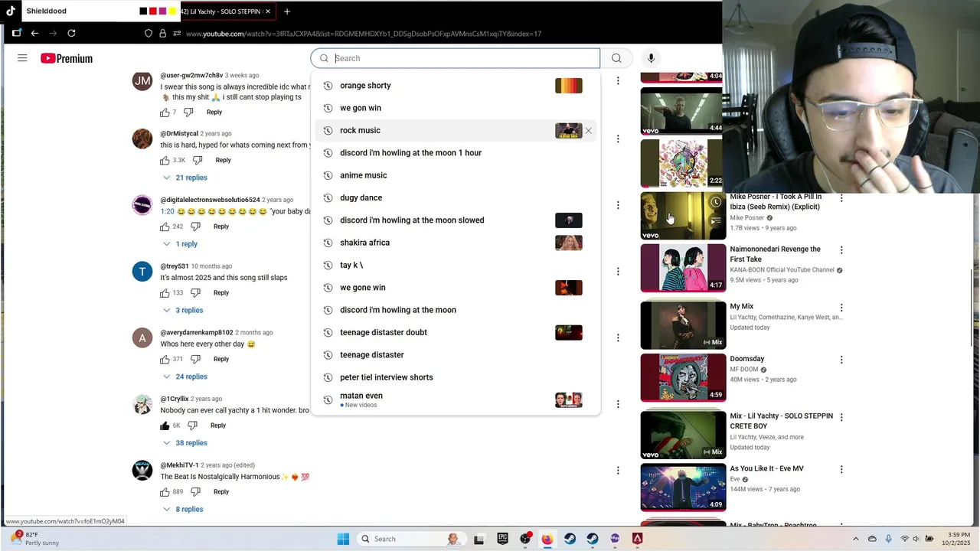Open clock and date in taskbar
The width and height of the screenshot is (980, 551).
pyautogui.click(x=958, y=539)
